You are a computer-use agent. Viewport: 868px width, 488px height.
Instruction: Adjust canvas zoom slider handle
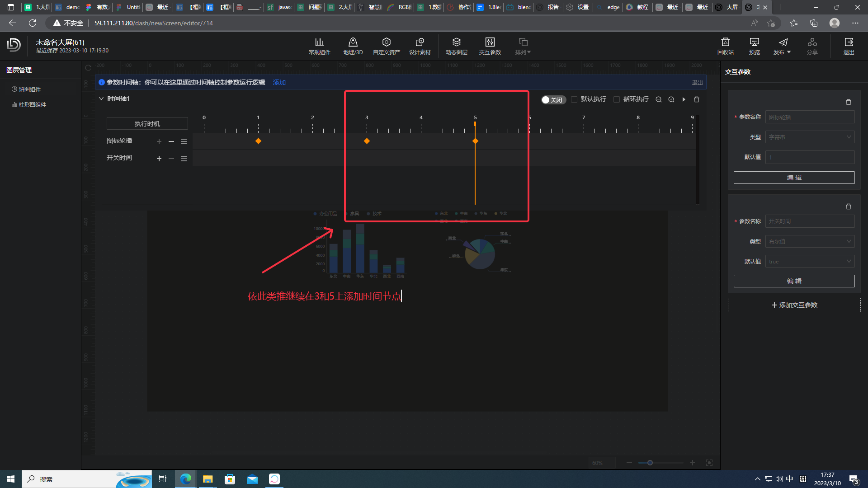[650, 463]
